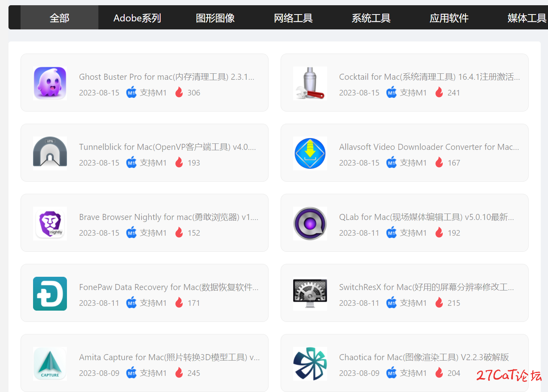The image size is (548, 392).
Task: Click the M1 badge on Tunnelblick row
Action: [131, 162]
